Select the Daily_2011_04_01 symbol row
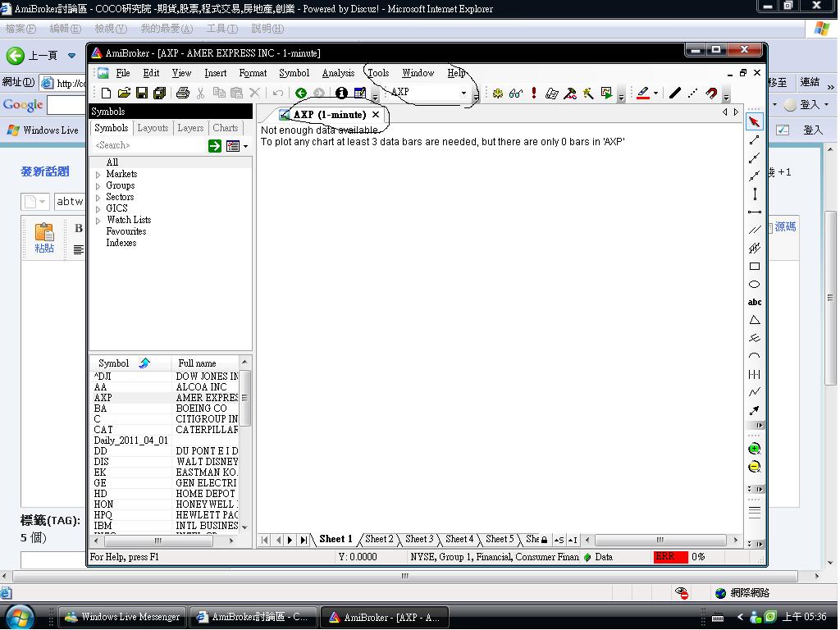The image size is (840, 630). (x=165, y=441)
